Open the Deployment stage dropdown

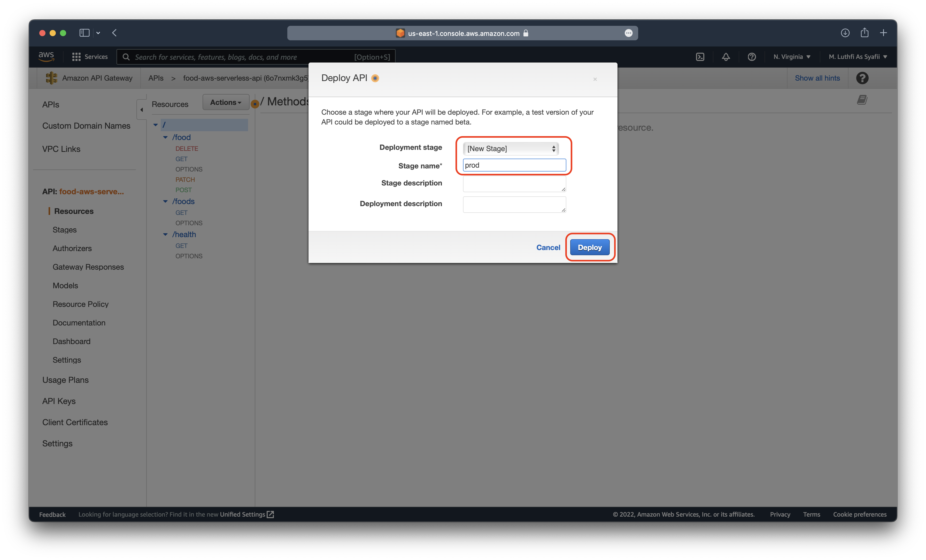pos(511,149)
